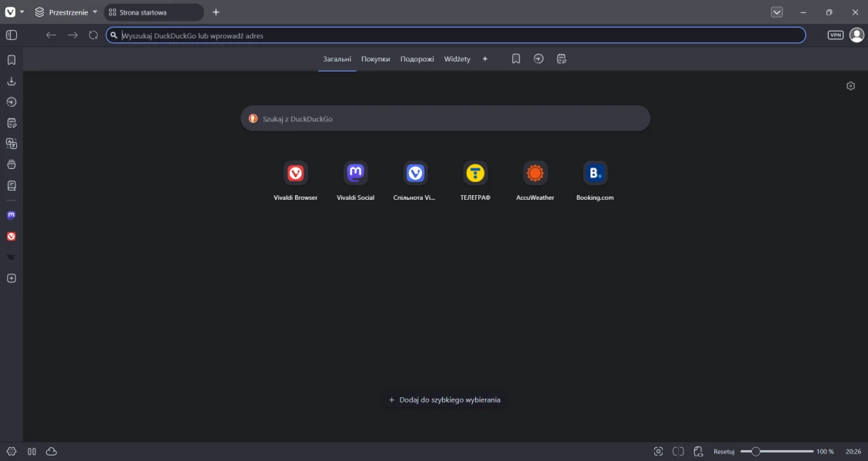Toggle the VPN button
The image size is (868, 461).
click(x=835, y=35)
